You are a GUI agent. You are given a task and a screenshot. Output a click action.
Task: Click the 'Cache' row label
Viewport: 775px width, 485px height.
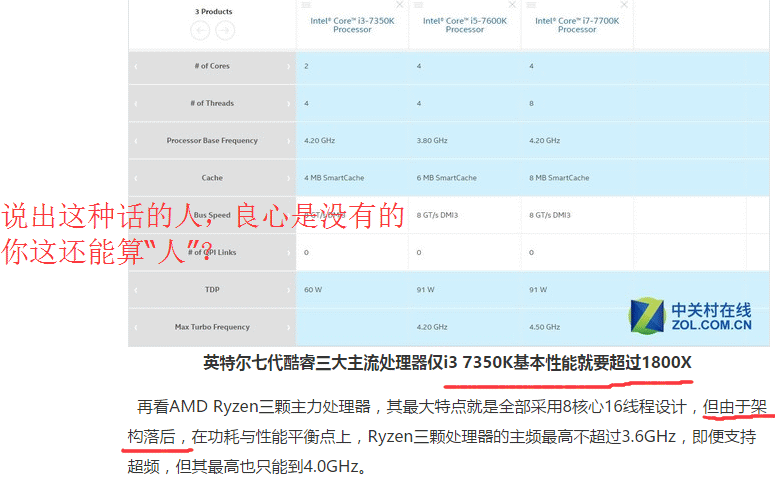point(212,177)
